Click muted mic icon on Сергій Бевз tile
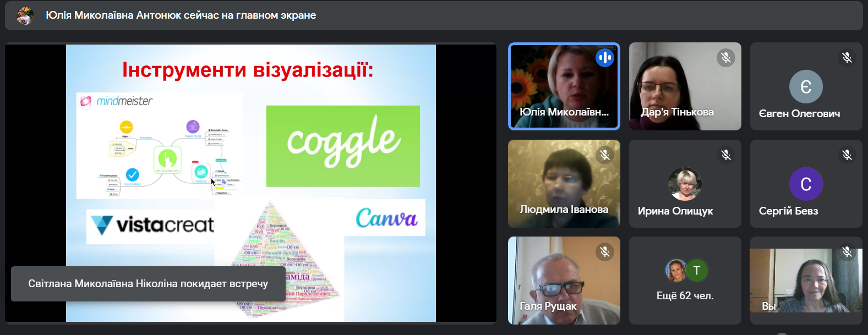This screenshot has height=335, width=868. 847,155
